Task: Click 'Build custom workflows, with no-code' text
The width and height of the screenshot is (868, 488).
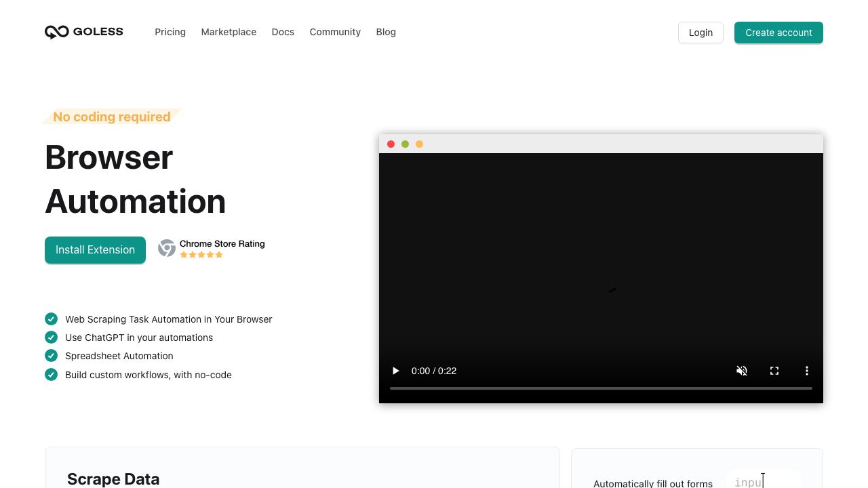Action: pos(149,375)
